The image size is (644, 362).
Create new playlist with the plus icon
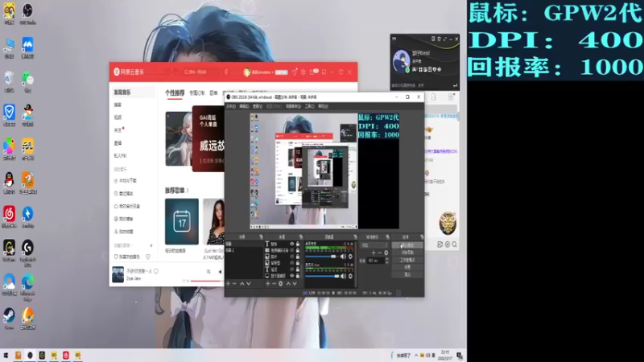click(x=151, y=245)
